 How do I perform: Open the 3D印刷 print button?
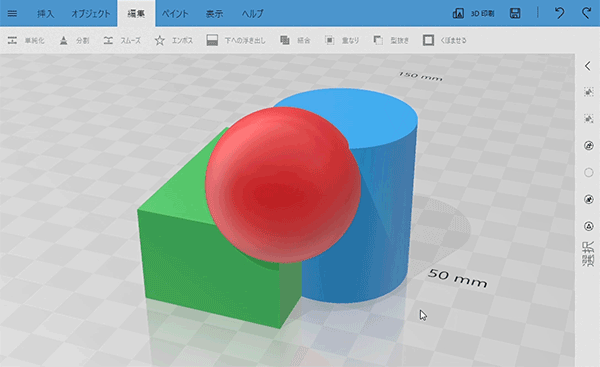click(474, 13)
